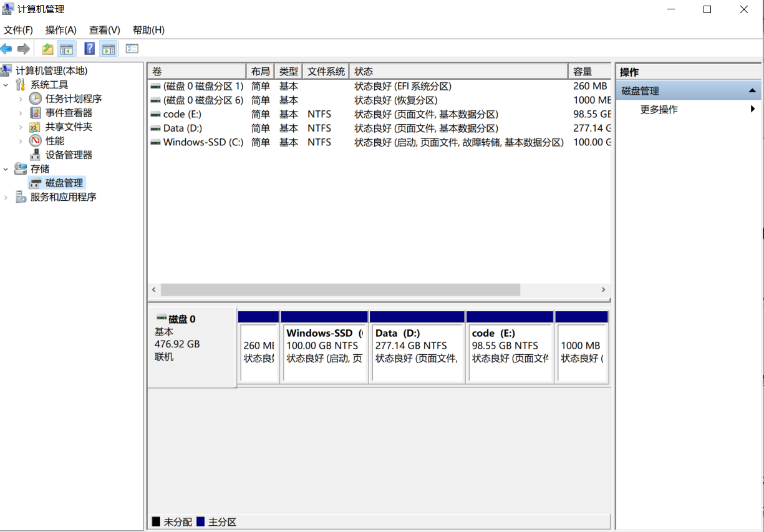
Task: Click the horizontal scrollbar's right arrow
Action: point(603,290)
